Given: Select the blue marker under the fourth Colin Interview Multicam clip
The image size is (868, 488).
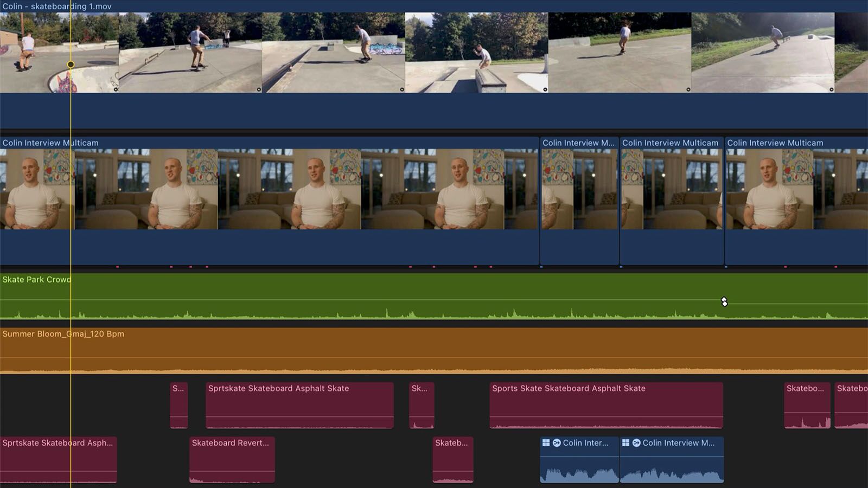Looking at the screenshot, I should pos(726,266).
